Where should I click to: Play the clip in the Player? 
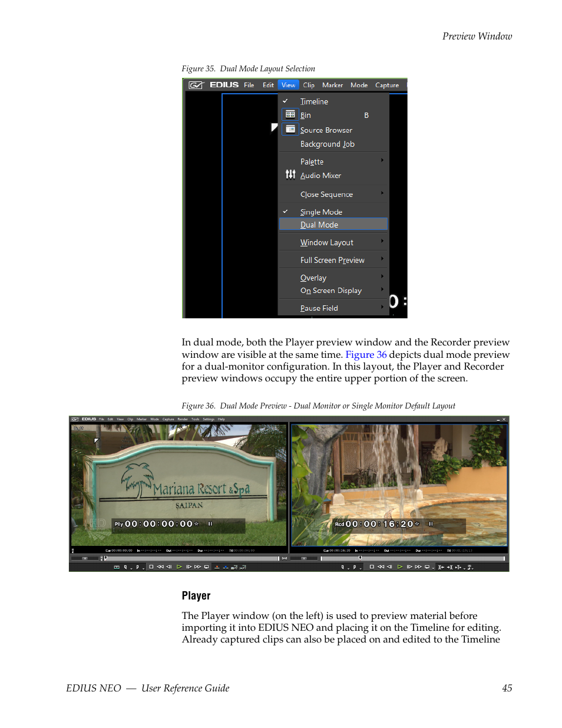pos(179,567)
